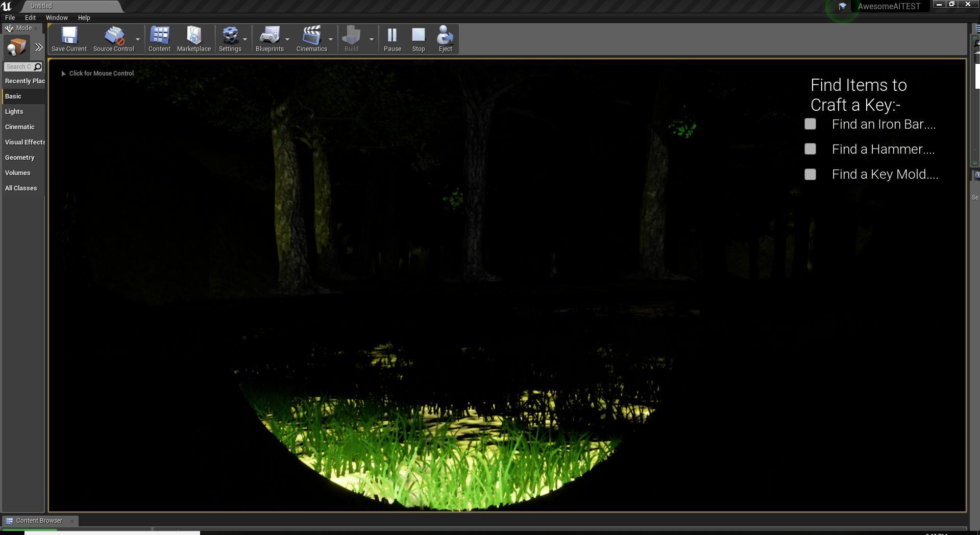Click the search magnifier in Modes panel

pyautogui.click(x=38, y=67)
